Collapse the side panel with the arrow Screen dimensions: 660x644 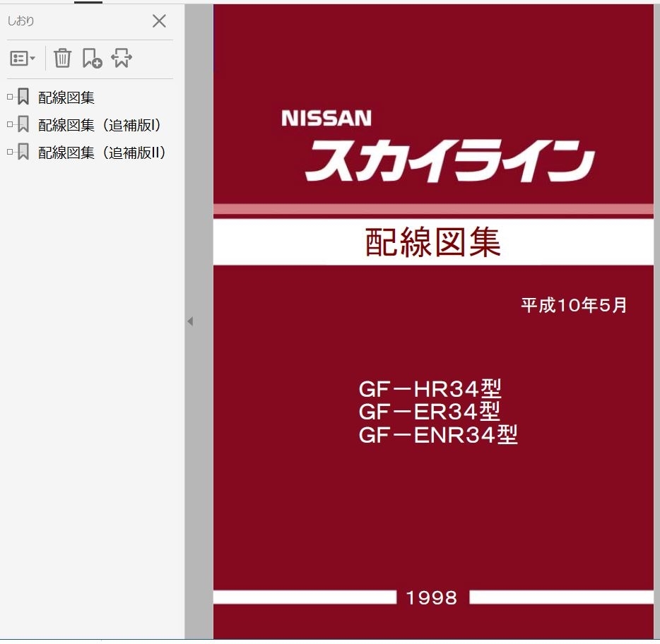(190, 321)
